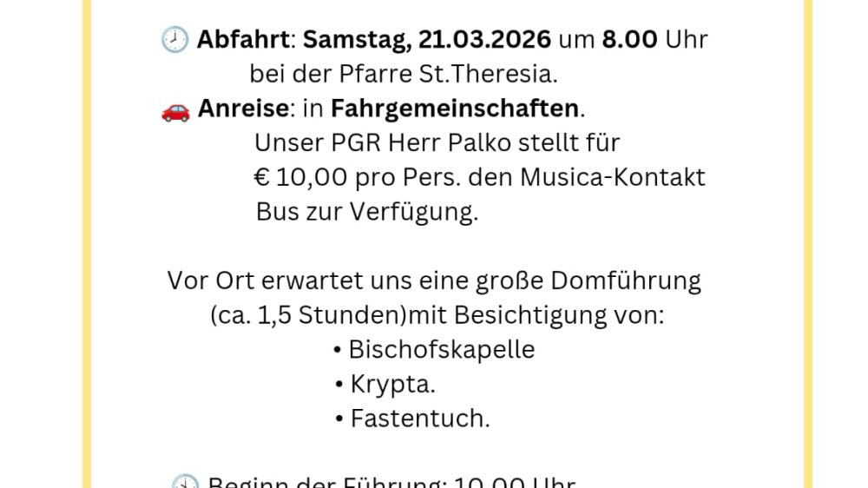This screenshot has height=488, width=868.
Task: Click the clock emoji beside Abfahrt
Action: tap(174, 40)
